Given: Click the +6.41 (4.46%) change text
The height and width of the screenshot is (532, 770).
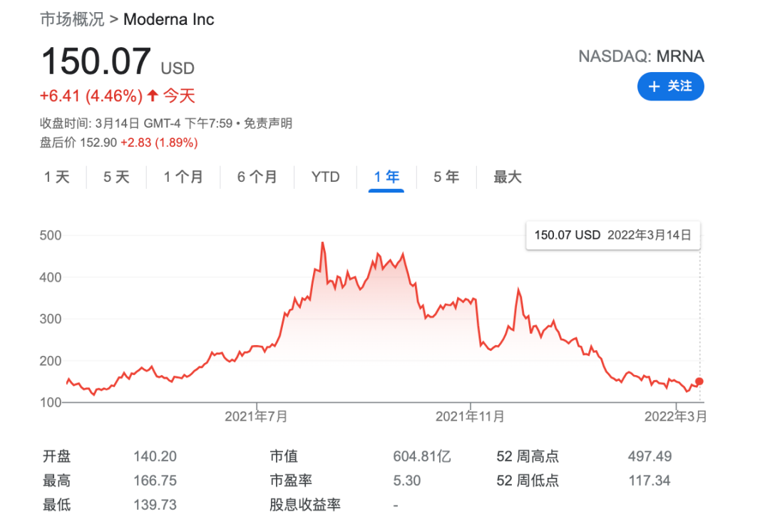Looking at the screenshot, I should pos(91,96).
